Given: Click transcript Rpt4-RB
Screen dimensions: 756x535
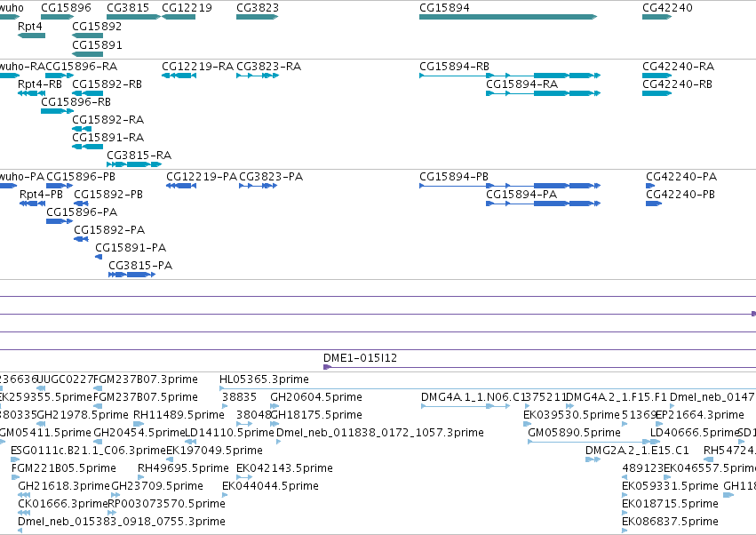Looking at the screenshot, I should click(31, 93).
